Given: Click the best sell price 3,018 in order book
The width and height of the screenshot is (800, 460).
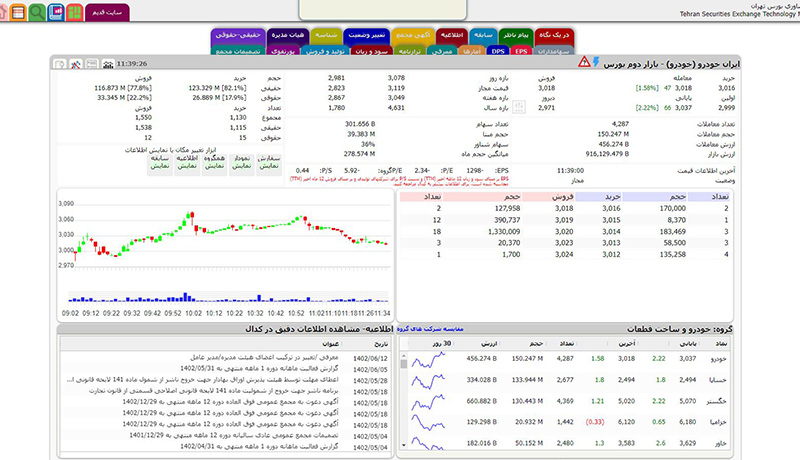Looking at the screenshot, I should pos(564,208).
